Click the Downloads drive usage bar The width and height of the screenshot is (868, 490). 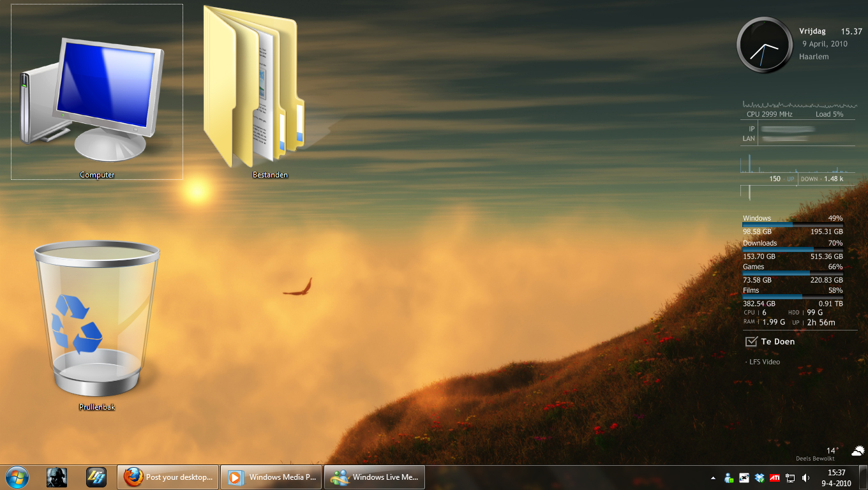pos(793,249)
